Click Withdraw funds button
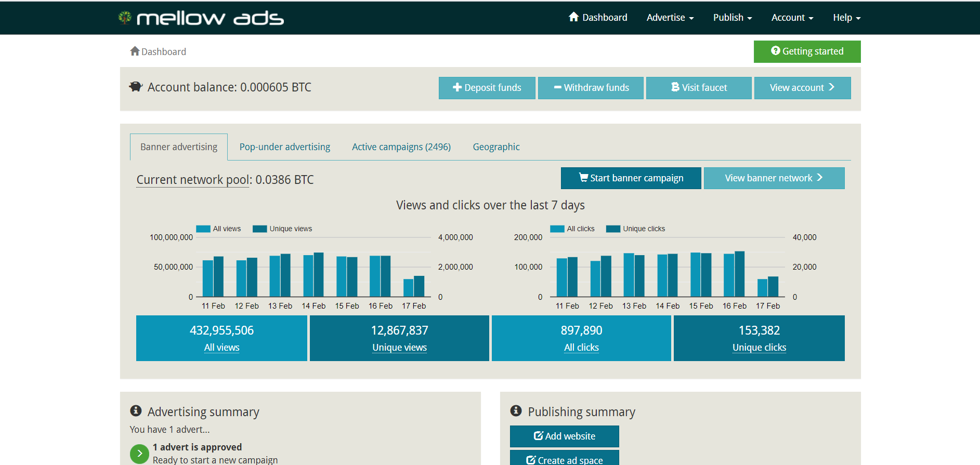Viewport: 980px width, 465px height. tap(591, 88)
